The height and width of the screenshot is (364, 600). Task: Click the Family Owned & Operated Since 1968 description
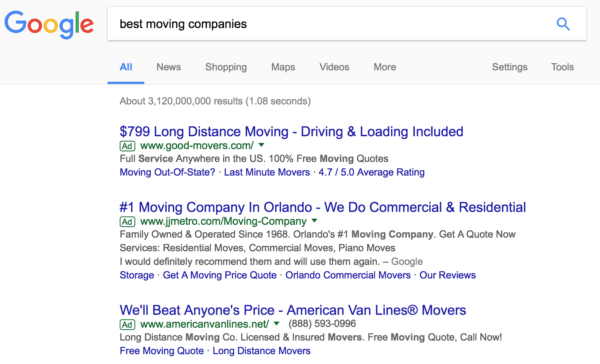tap(318, 234)
